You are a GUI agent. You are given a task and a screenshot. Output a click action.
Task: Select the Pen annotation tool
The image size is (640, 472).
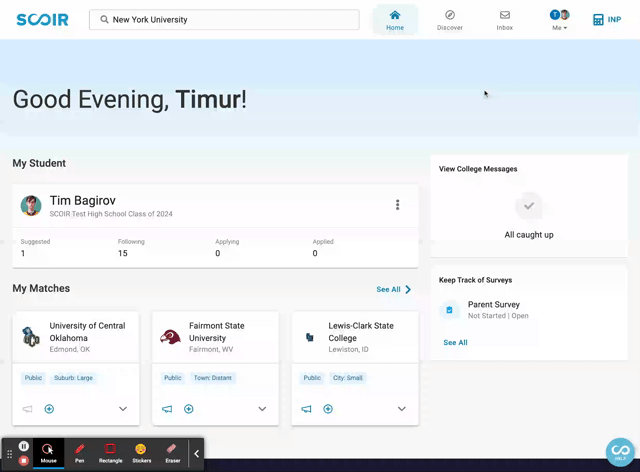pos(80,453)
